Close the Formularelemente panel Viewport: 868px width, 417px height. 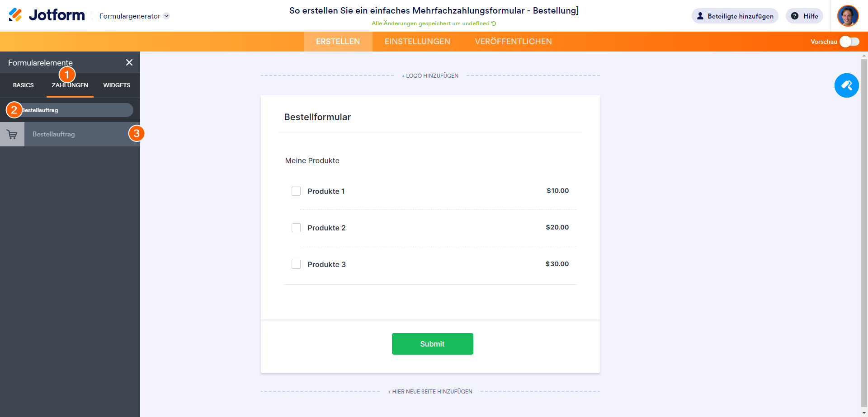pyautogui.click(x=129, y=62)
